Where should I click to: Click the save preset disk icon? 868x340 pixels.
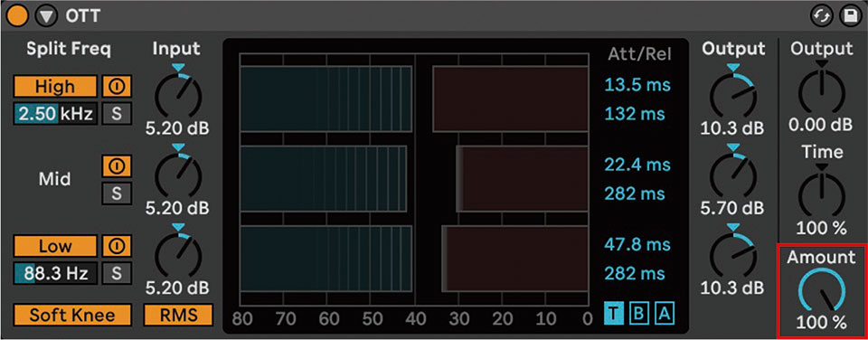[x=850, y=16]
